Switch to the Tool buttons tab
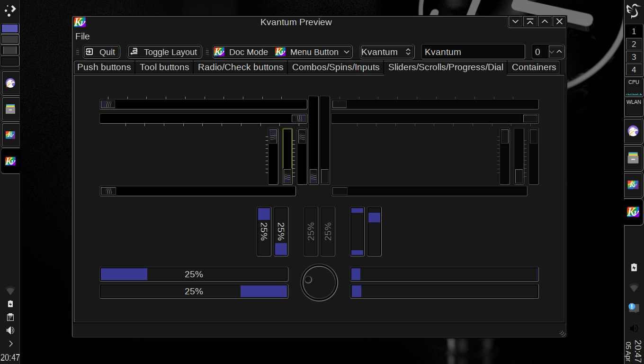The height and width of the screenshot is (364, 644). [164, 67]
